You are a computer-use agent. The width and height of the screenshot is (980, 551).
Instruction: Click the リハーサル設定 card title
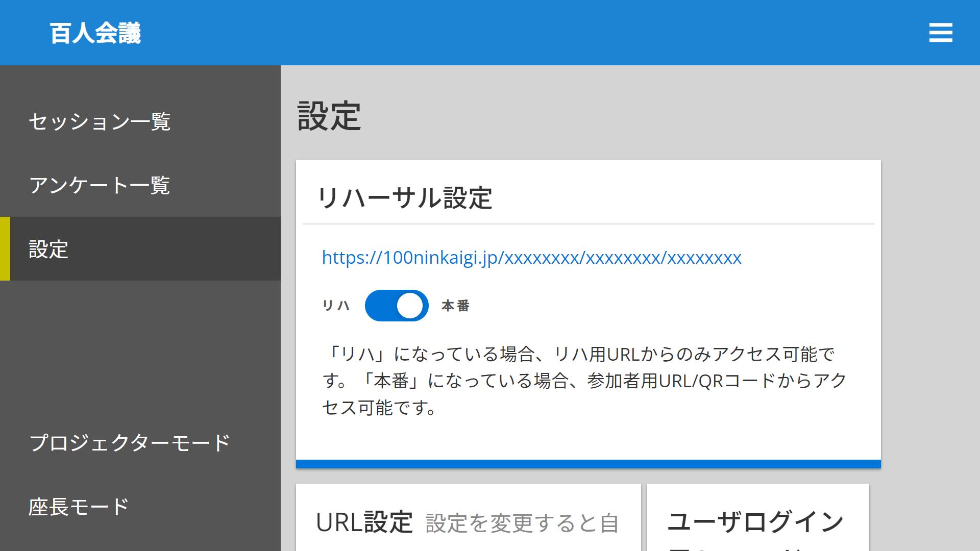click(x=404, y=198)
